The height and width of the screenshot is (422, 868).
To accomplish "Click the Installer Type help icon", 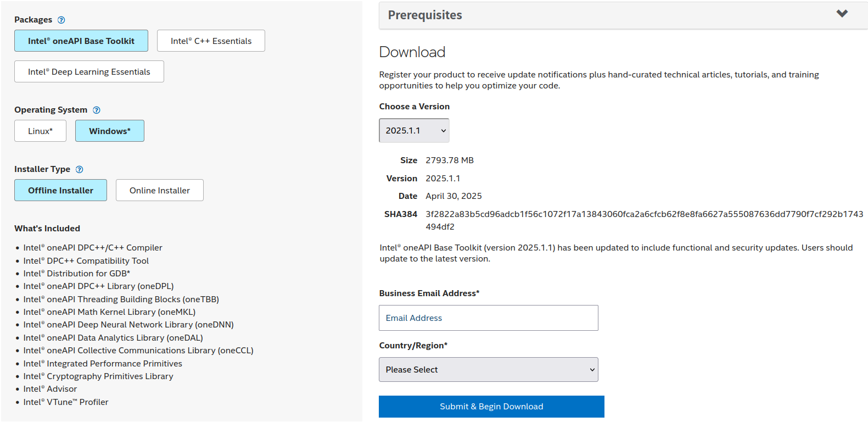I will (x=79, y=169).
